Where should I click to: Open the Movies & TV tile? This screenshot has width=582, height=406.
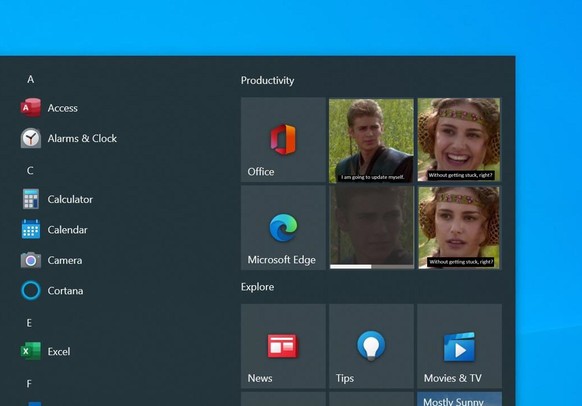(460, 346)
